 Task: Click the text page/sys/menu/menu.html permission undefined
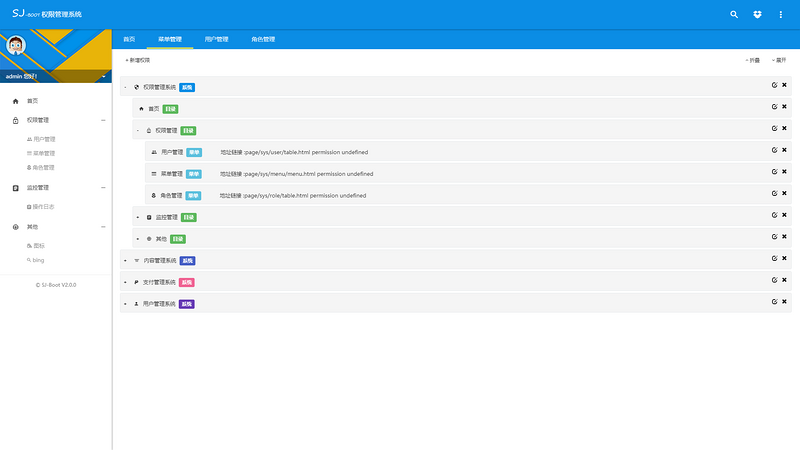309,174
